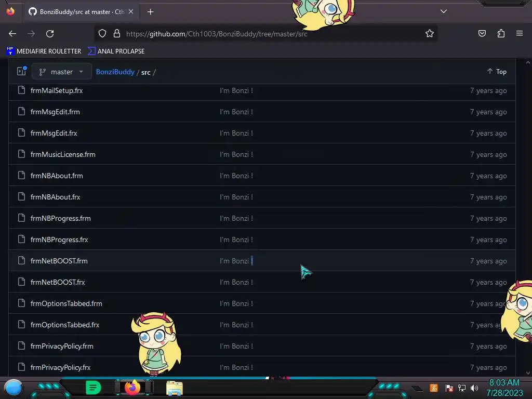Click the page scrollbar up arrow
The image size is (532, 399).
(528, 62)
